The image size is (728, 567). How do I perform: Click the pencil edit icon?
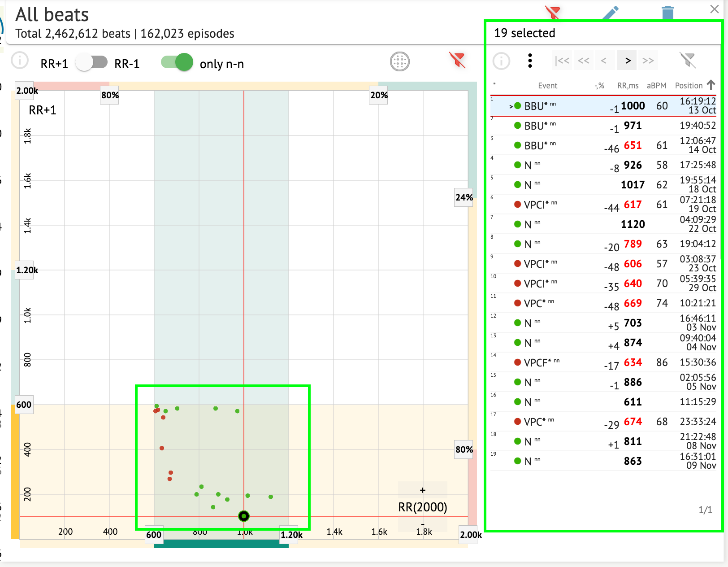pyautogui.click(x=610, y=13)
